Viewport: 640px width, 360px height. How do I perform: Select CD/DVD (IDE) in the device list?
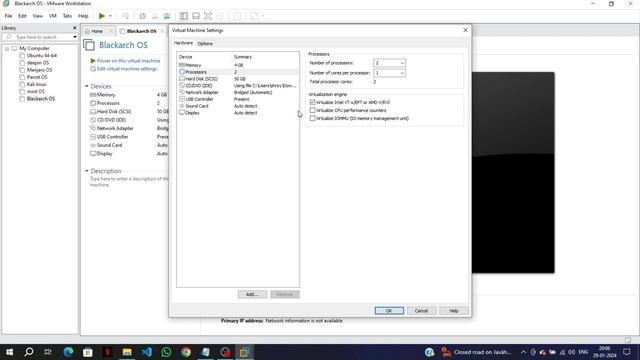coord(238,86)
